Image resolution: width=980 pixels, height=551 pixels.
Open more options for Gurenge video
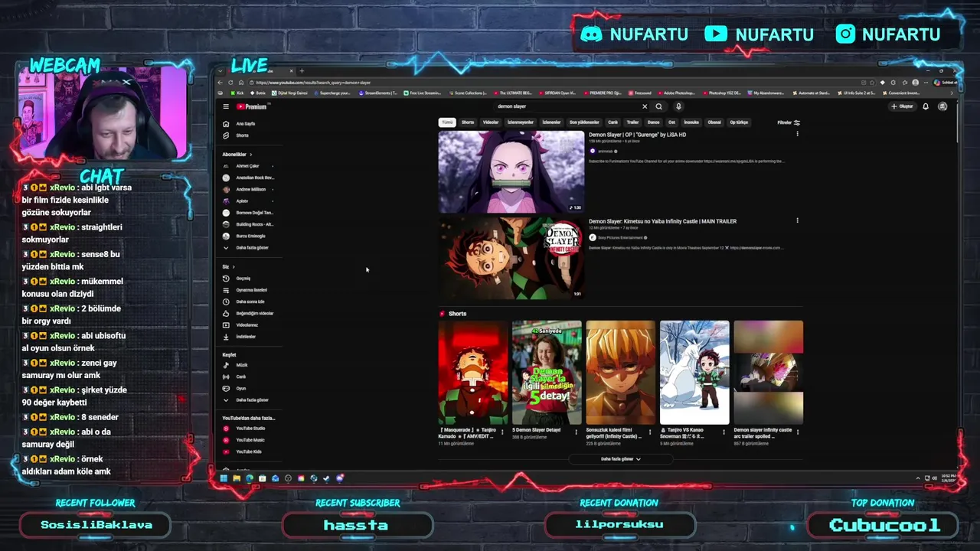pos(797,134)
